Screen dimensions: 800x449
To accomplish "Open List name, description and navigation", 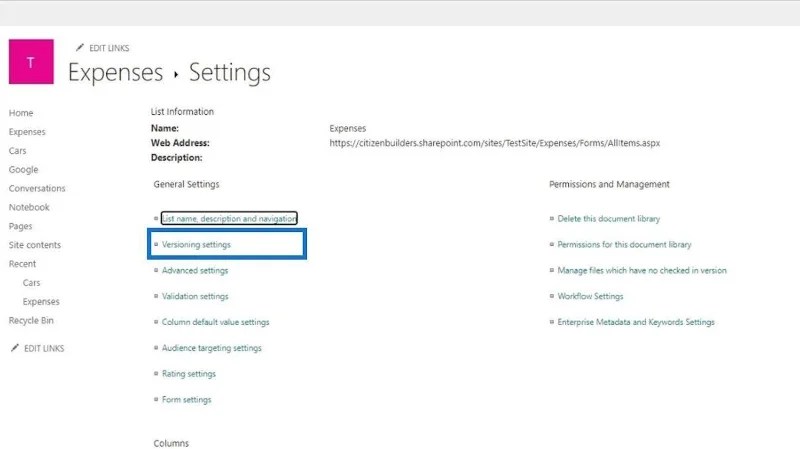I will point(229,218).
